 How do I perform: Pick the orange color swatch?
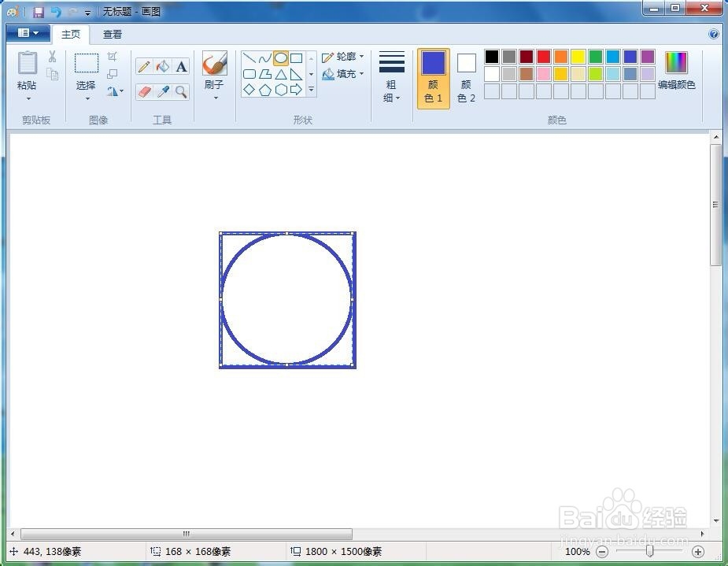tap(561, 57)
